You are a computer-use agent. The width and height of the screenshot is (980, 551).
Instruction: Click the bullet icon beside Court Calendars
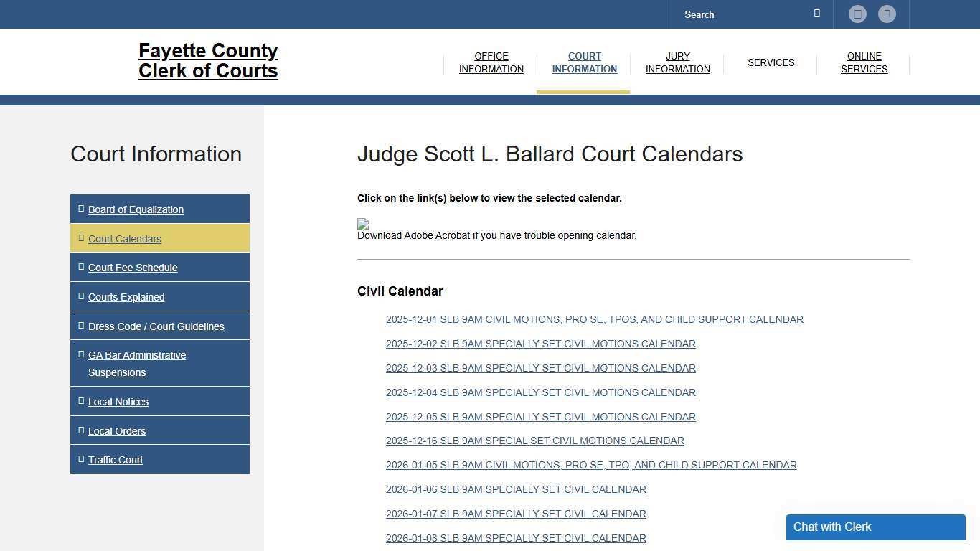[80, 237]
